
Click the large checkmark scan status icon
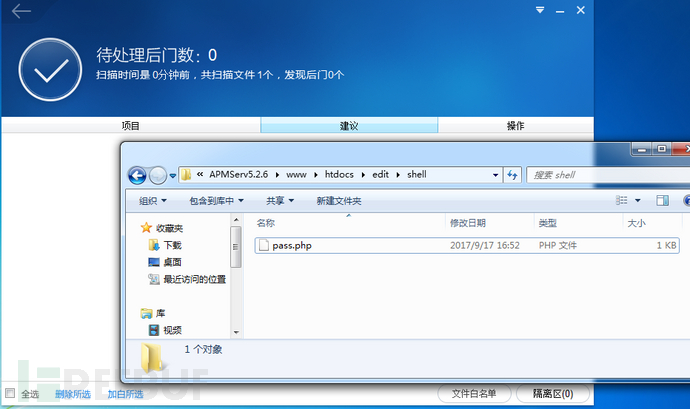coord(50,70)
